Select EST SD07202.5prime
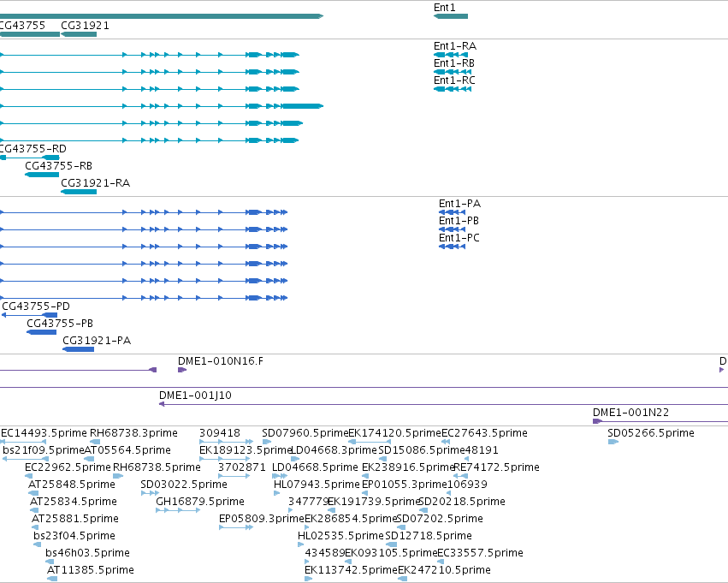This screenshot has height=583, width=728. [441, 519]
